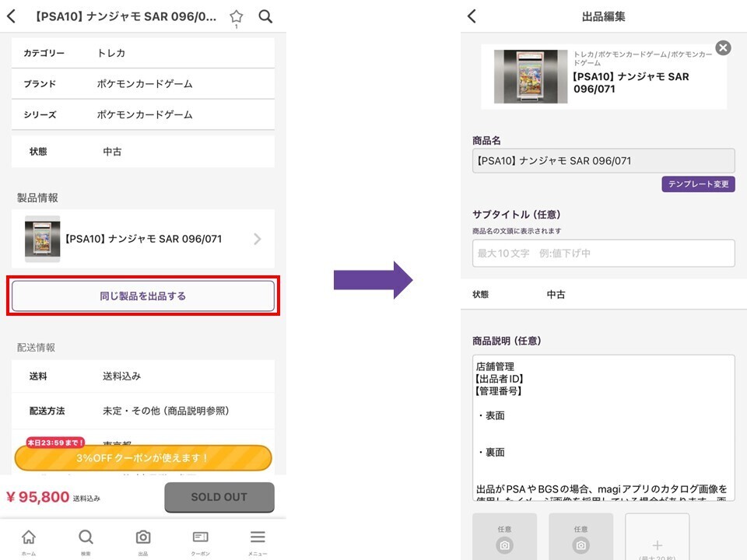The image size is (747, 560).
Task: Remove the selected product with X icon
Action: [723, 47]
